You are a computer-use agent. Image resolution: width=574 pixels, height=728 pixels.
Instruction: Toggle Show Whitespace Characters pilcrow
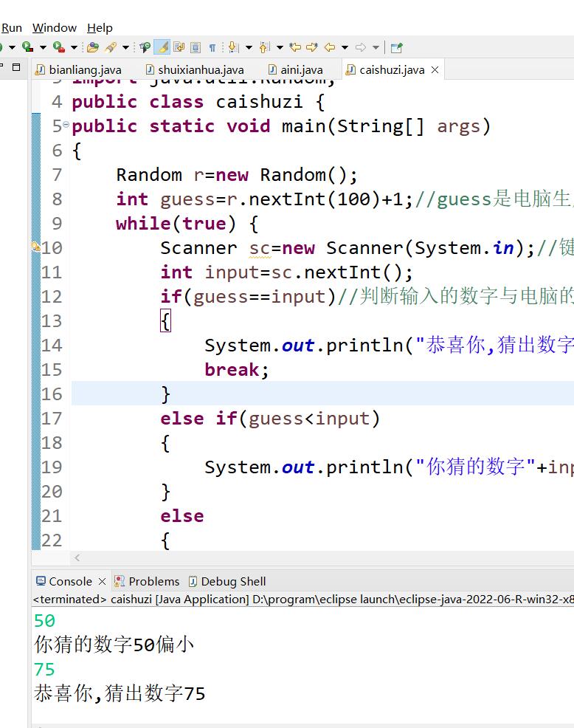(212, 47)
